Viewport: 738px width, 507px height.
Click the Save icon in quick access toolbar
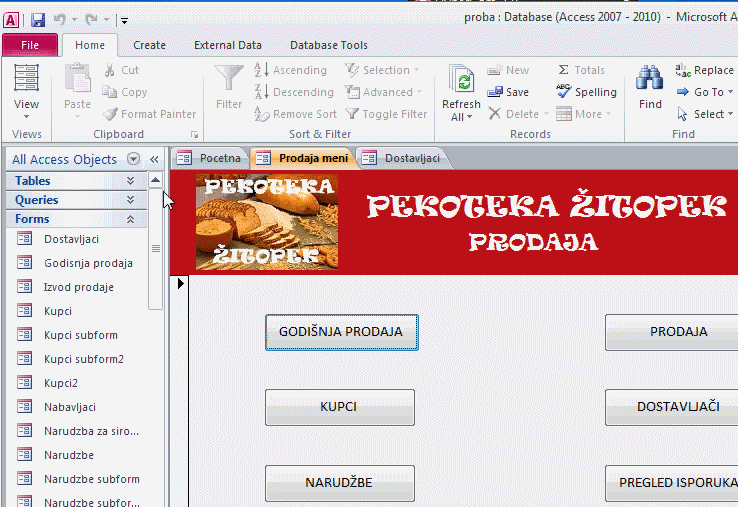click(x=38, y=19)
